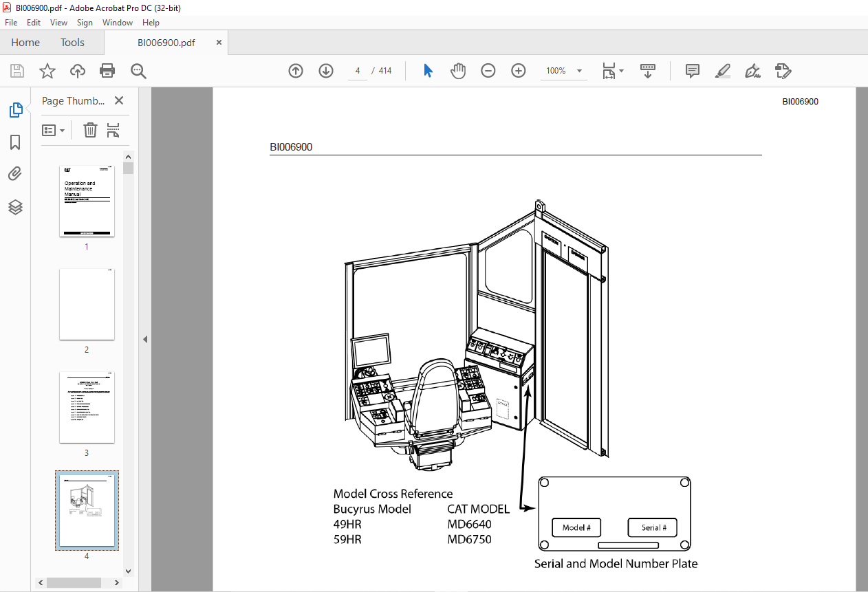
Task: Activate the Hand pan tool
Action: pyautogui.click(x=458, y=71)
